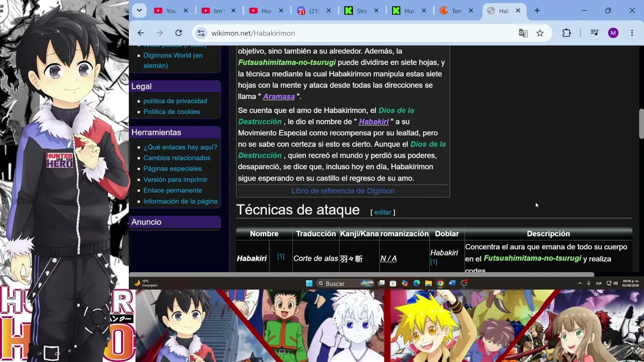This screenshot has width=644, height=362.
Task: Open the media controls icon
Action: point(594,33)
